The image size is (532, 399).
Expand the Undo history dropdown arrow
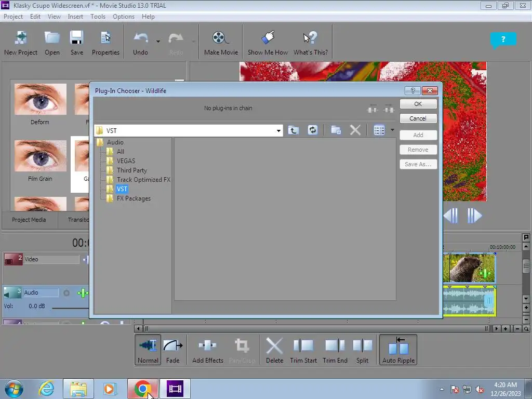click(158, 42)
